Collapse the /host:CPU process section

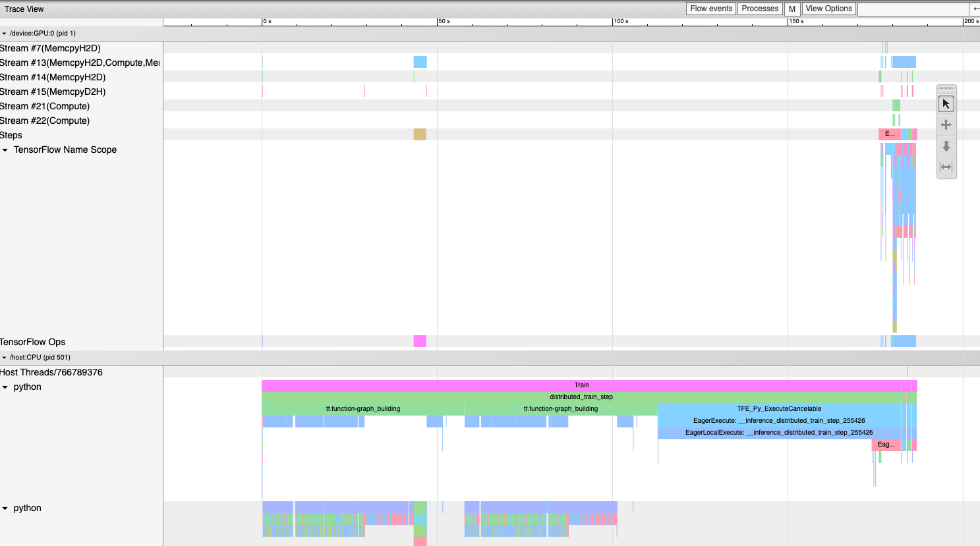[x=4, y=357]
